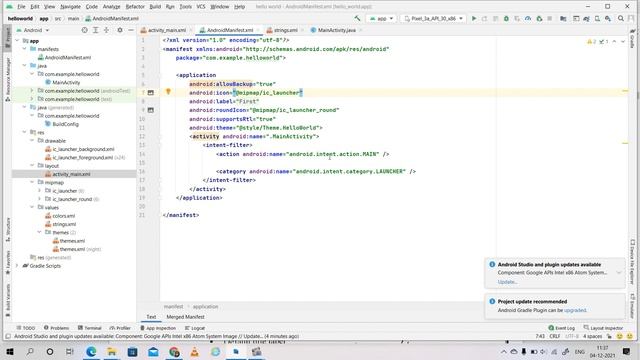
Task: Click the gutter image icon beside roundIcon line
Action: (151, 110)
